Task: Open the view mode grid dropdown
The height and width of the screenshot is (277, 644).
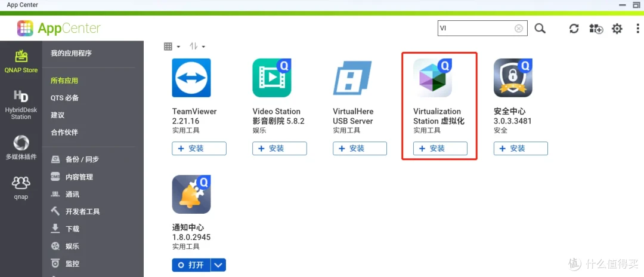Action: (x=172, y=47)
